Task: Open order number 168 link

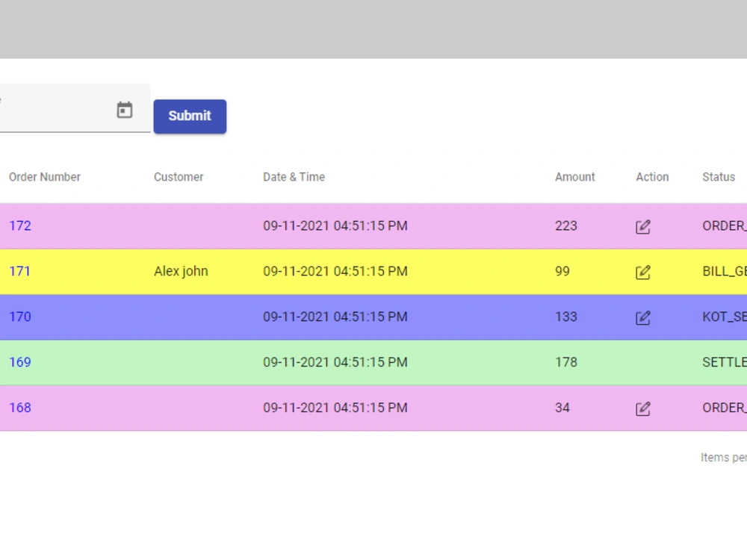Action: [20, 408]
